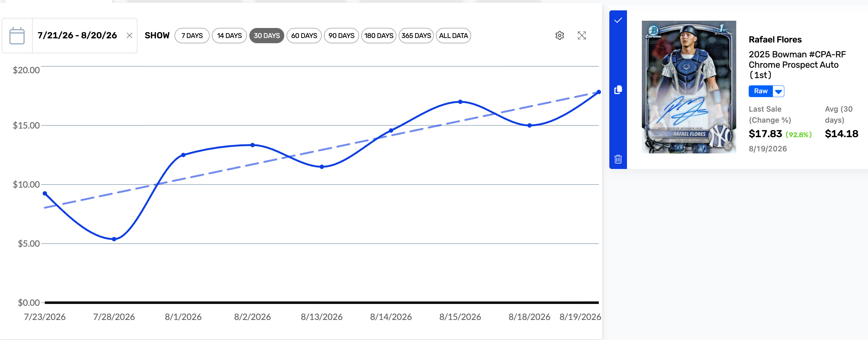Click the copy icon on card sidebar

point(618,90)
